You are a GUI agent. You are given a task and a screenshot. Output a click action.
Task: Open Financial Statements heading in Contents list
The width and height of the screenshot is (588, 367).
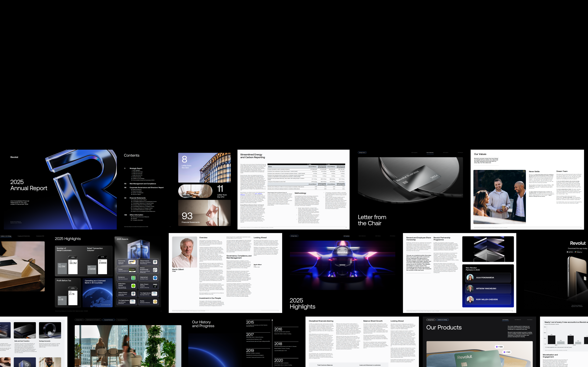click(138, 198)
